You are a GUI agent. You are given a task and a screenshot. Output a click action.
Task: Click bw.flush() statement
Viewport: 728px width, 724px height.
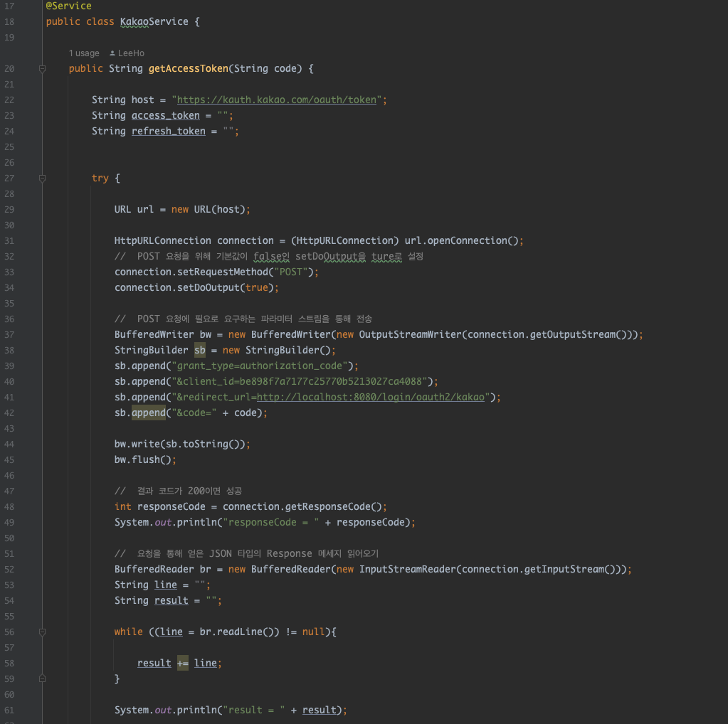(145, 460)
